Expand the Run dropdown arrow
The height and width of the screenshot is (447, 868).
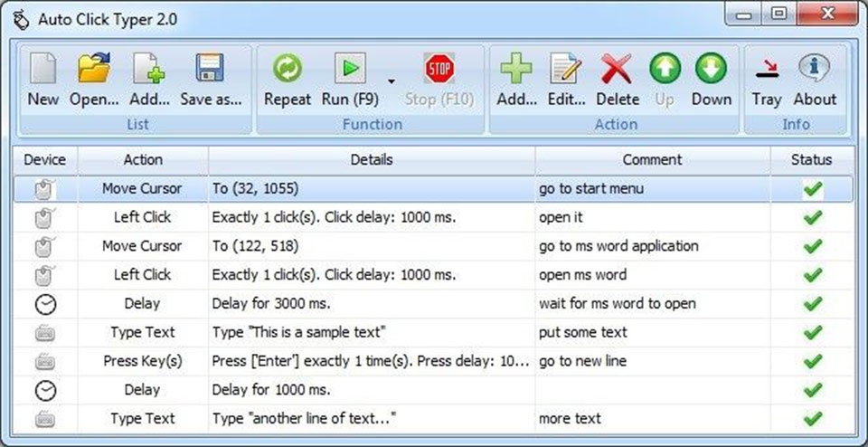click(392, 81)
